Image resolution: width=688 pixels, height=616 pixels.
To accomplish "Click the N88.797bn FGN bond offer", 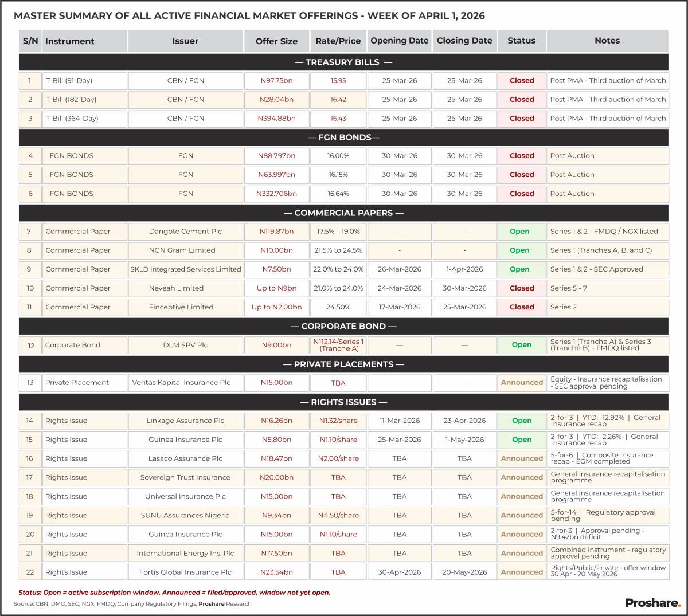I will 276,156.
